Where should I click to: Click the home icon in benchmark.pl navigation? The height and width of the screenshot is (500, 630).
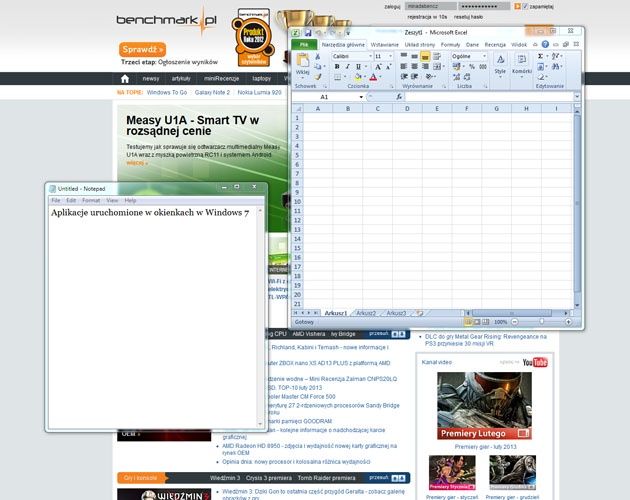tap(125, 79)
